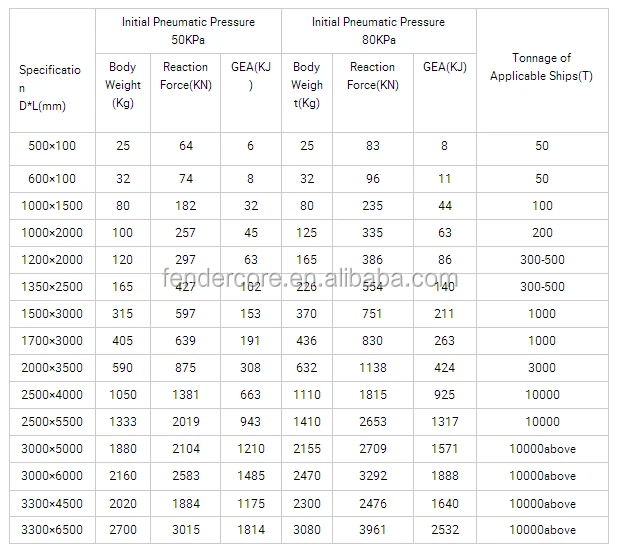618x553 pixels.
Task: Click the "Initial Pneumatic Pressure 80KPa" header
Action: click(378, 29)
